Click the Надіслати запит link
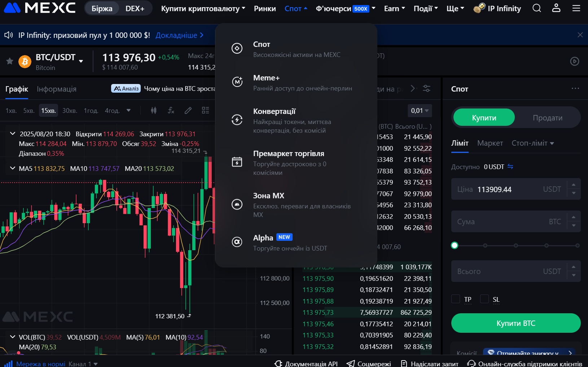The width and height of the screenshot is (588, 367). point(430,364)
